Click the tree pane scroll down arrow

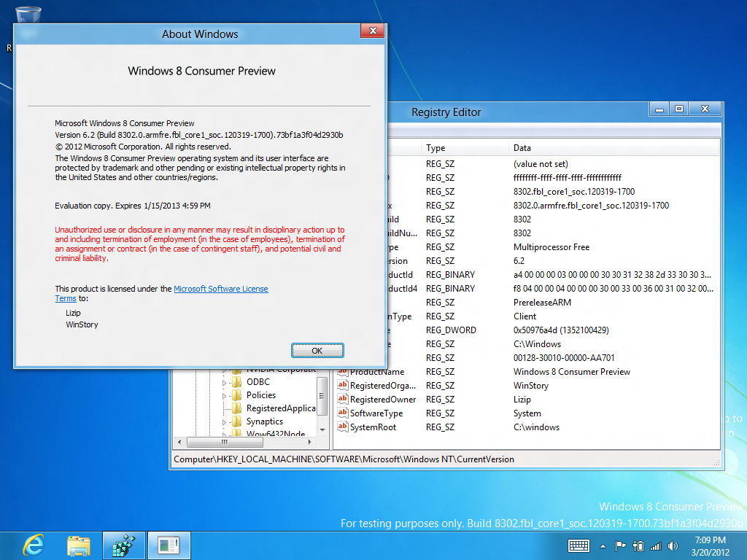click(322, 429)
